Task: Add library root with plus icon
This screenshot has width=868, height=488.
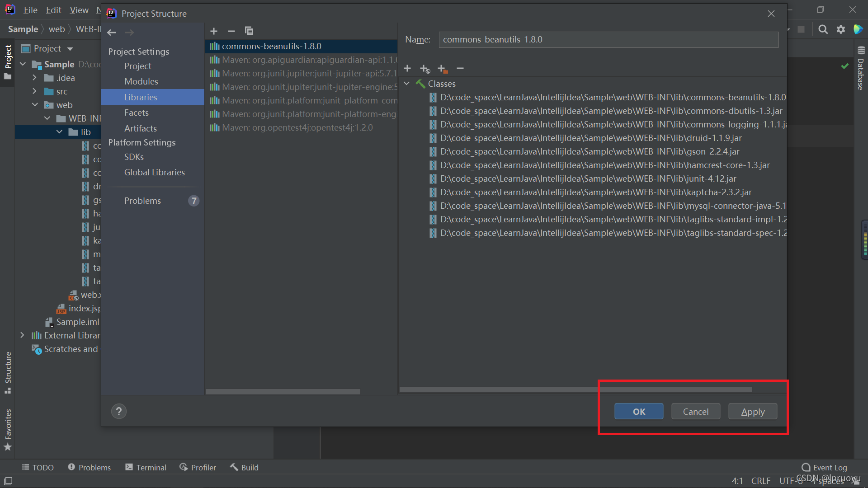Action: coord(407,68)
